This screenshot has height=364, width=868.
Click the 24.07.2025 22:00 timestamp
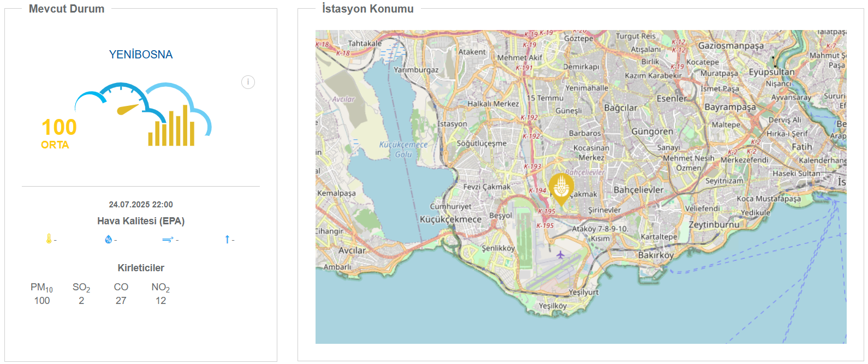tap(141, 205)
